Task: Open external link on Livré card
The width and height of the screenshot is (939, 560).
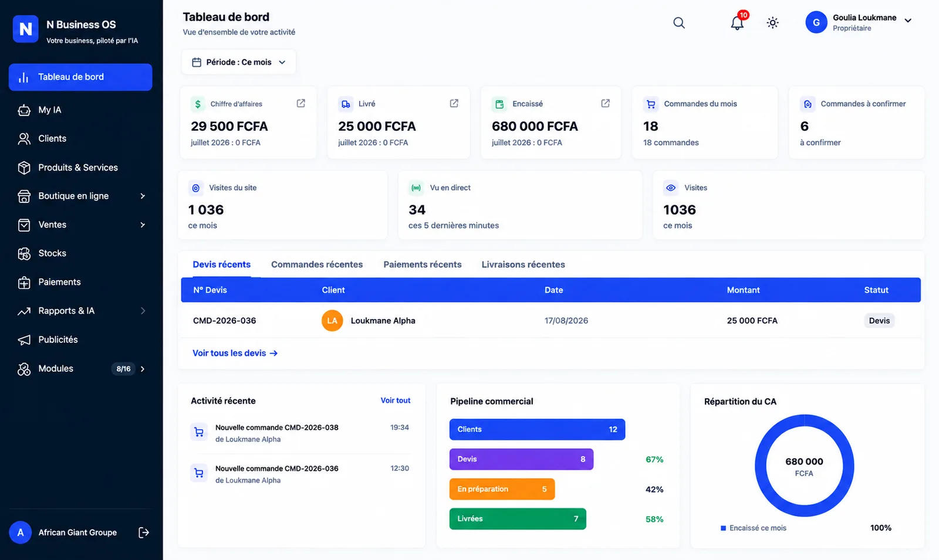Action: click(x=454, y=103)
